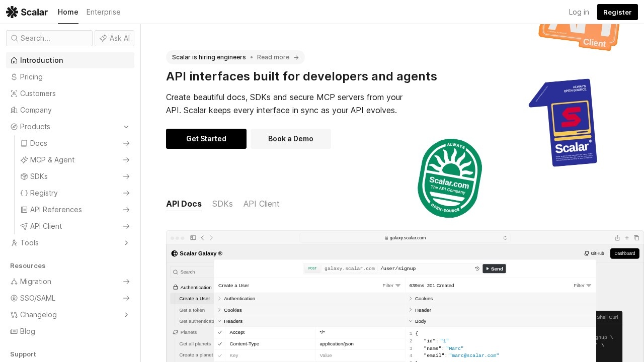Click the SSO/SAML icon in the sidebar

14,298
